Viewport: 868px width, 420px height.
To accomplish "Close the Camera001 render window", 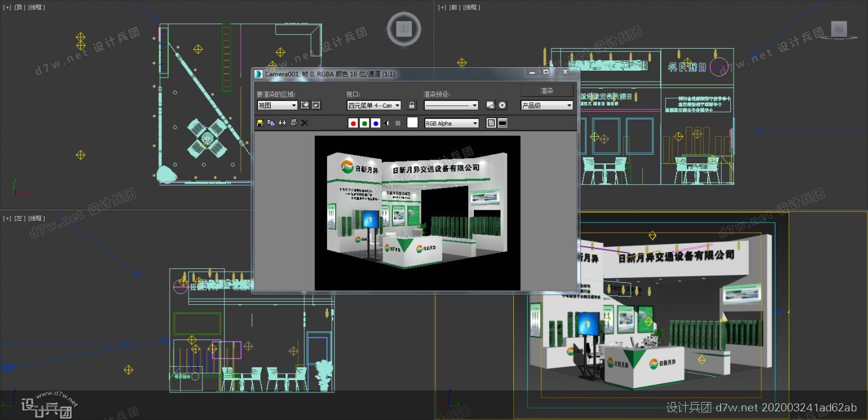I will click(x=565, y=72).
